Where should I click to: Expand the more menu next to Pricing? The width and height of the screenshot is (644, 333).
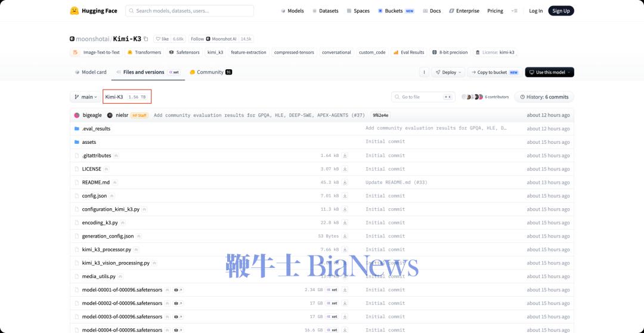pyautogui.click(x=514, y=11)
